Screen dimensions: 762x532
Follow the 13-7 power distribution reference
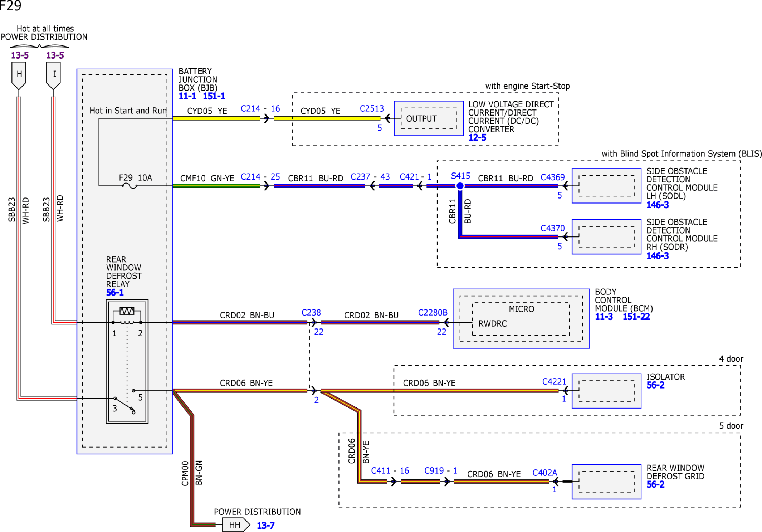click(266, 526)
